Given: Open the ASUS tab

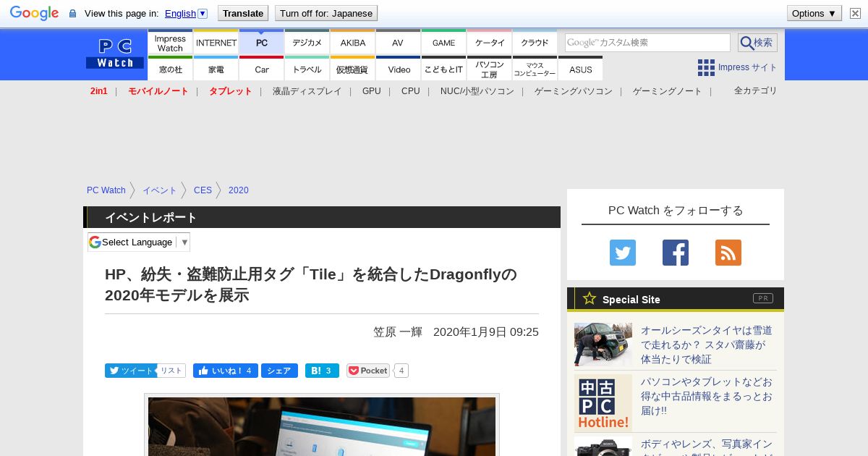Looking at the screenshot, I should tap(581, 69).
